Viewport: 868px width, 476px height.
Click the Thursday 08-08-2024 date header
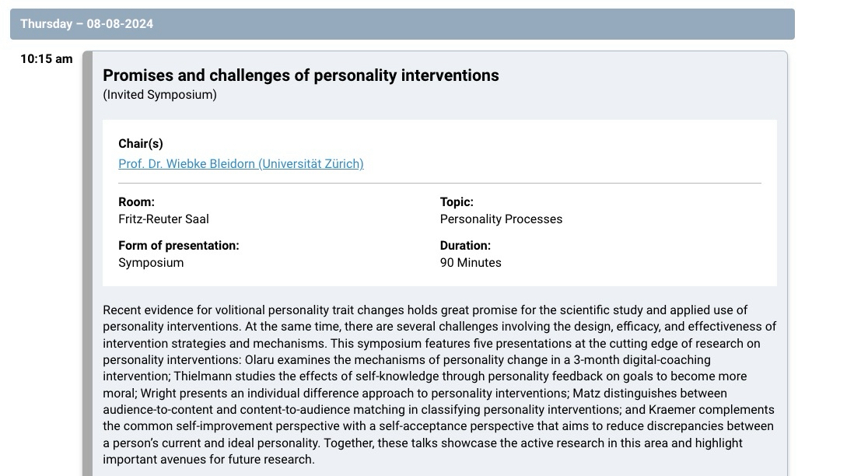pyautogui.click(x=86, y=24)
